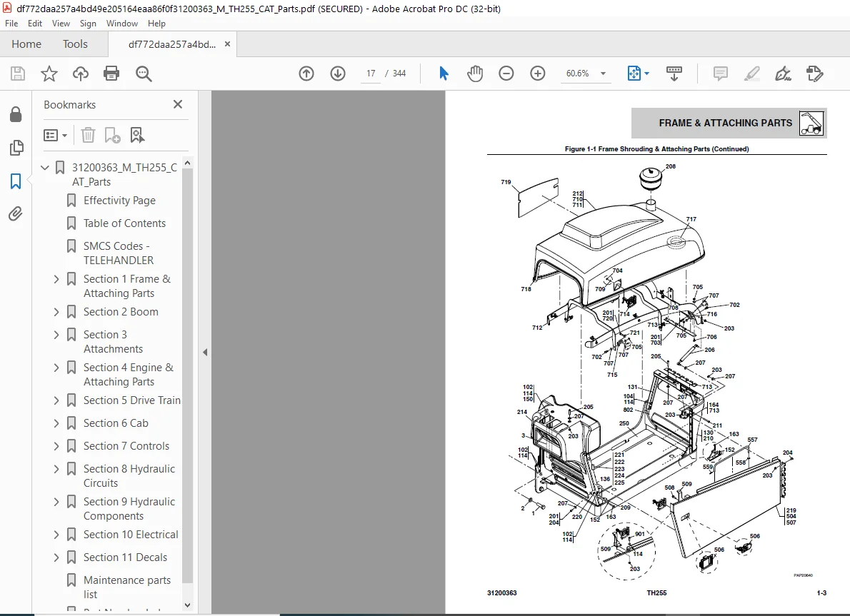Open the View menu
The width and height of the screenshot is (850, 616).
coord(61,24)
